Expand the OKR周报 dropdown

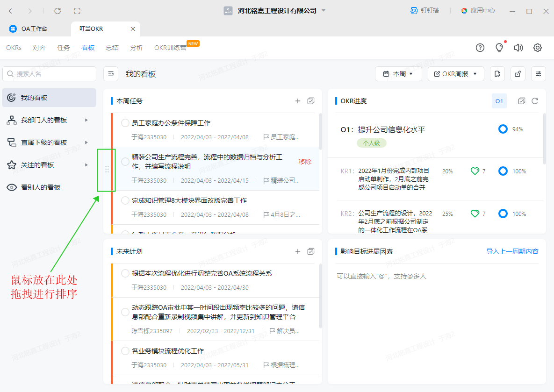point(456,74)
